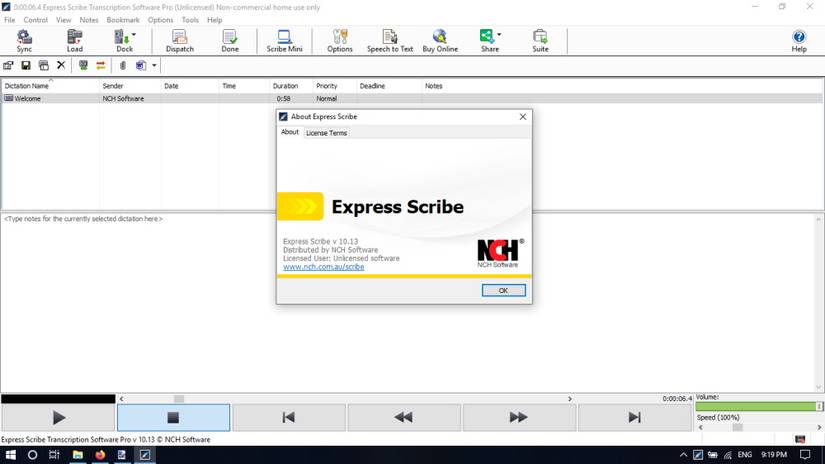
Task: Click the Stop playback button
Action: (x=173, y=418)
